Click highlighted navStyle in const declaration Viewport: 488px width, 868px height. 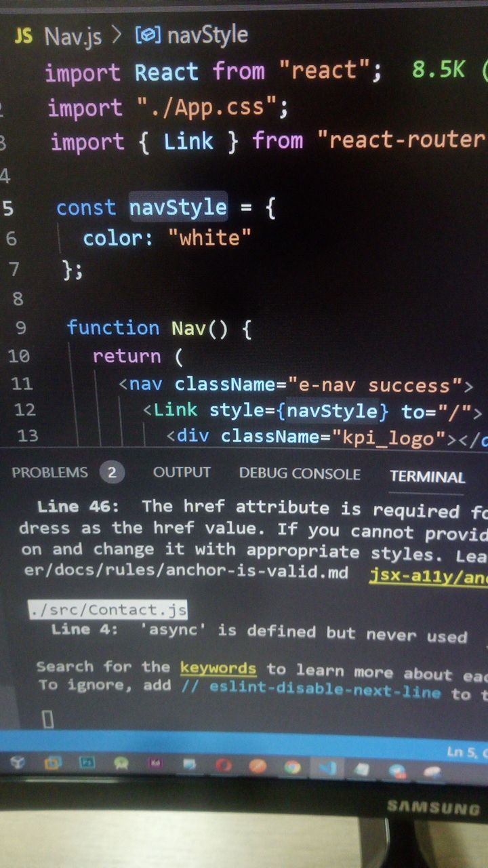click(x=178, y=206)
